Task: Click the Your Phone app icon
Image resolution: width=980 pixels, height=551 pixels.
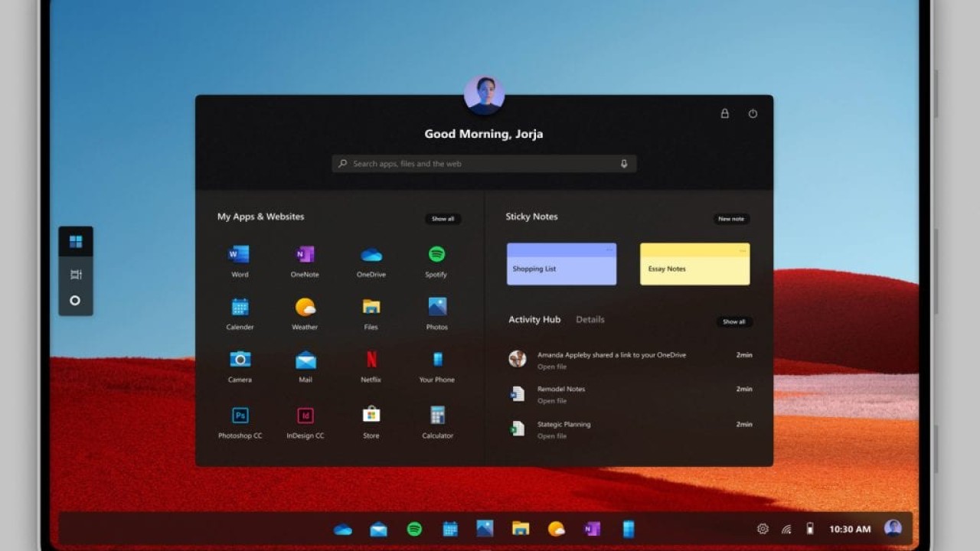Action: tap(437, 360)
